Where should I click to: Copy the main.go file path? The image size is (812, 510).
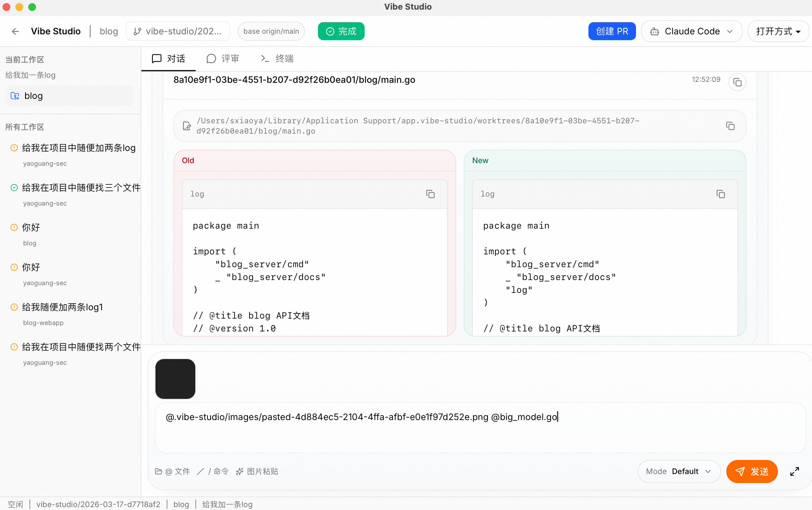(730, 126)
